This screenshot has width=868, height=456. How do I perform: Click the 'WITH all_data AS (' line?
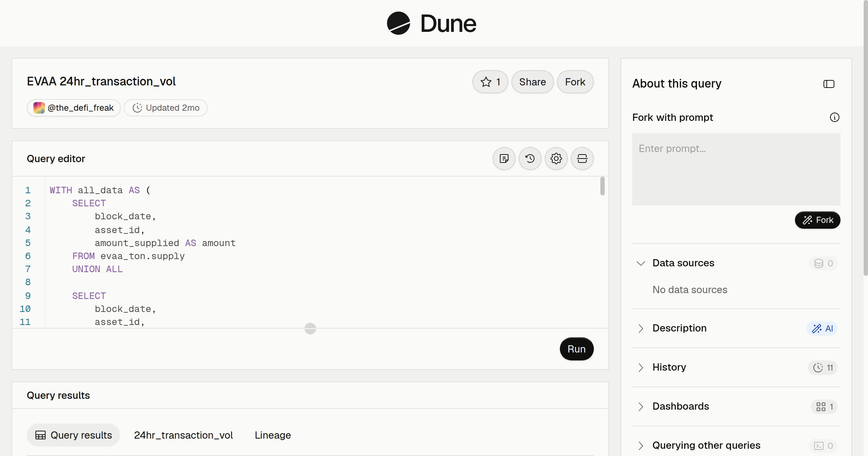click(100, 190)
